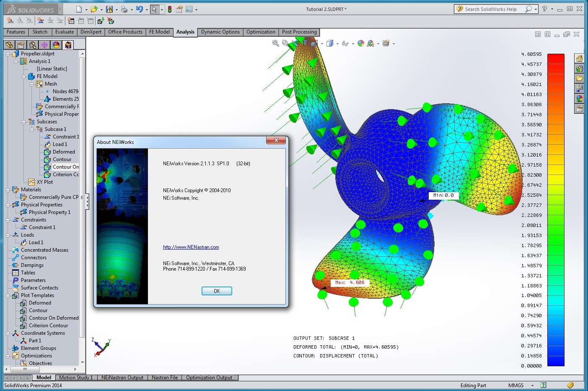The height and width of the screenshot is (391, 588).
Task: Click the Max: 4.606 label on model
Action: coord(350,283)
